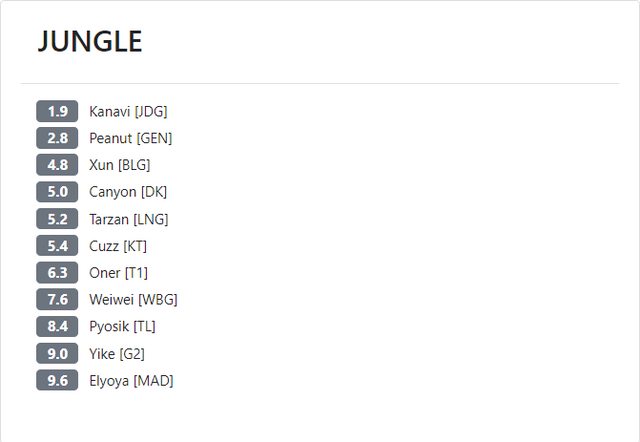Choose Pyosik [TL] player entry

[x=122, y=326]
